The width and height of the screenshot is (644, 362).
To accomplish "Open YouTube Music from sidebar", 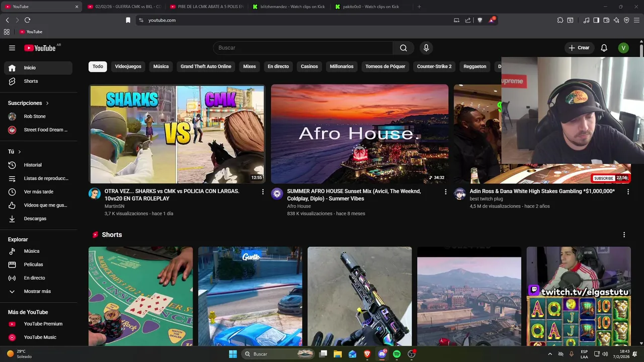I will pyautogui.click(x=38, y=337).
